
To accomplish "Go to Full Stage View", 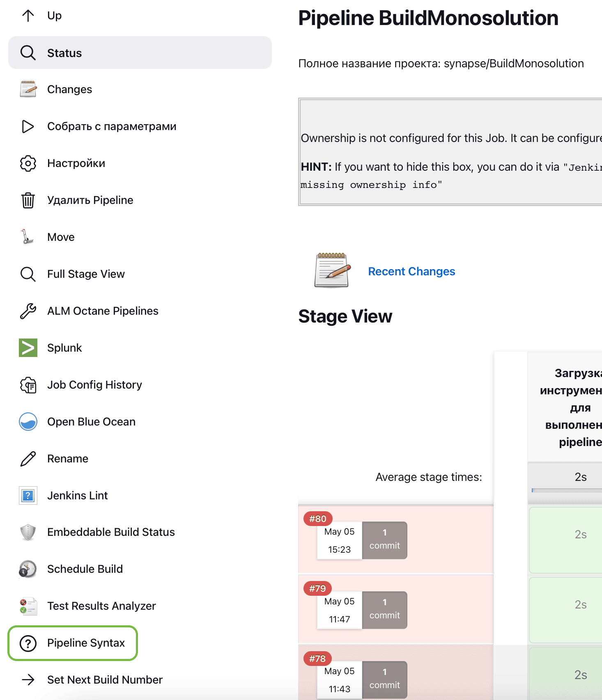I will (86, 274).
